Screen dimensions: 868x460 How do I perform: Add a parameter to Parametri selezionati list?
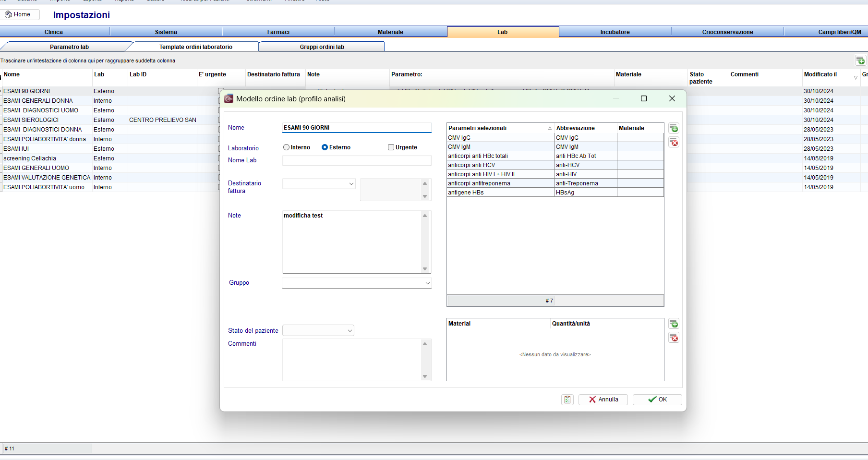click(674, 128)
